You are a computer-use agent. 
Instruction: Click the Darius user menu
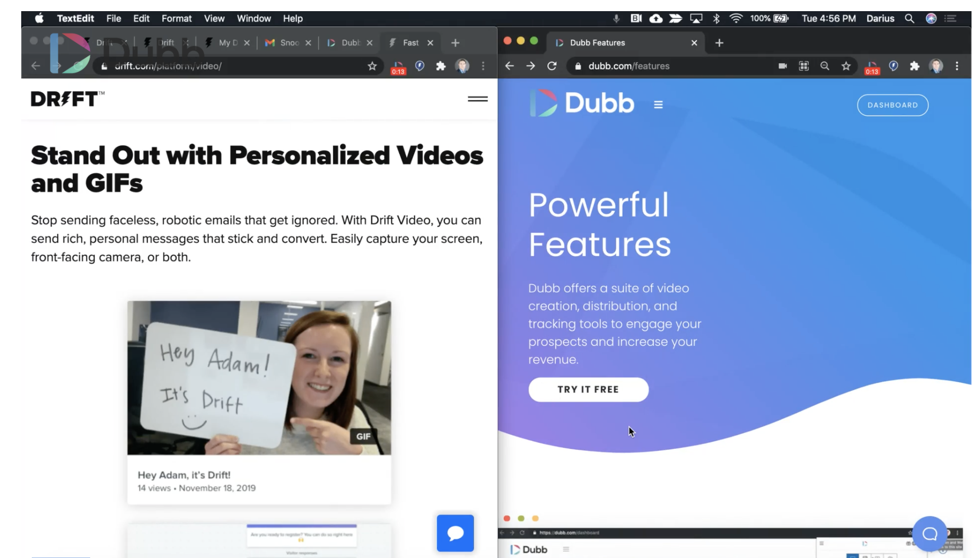(x=880, y=19)
